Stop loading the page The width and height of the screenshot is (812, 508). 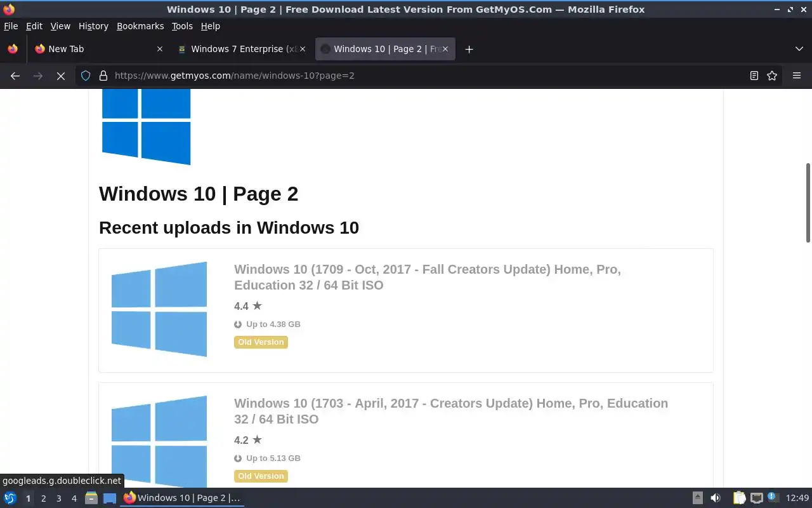(61, 76)
